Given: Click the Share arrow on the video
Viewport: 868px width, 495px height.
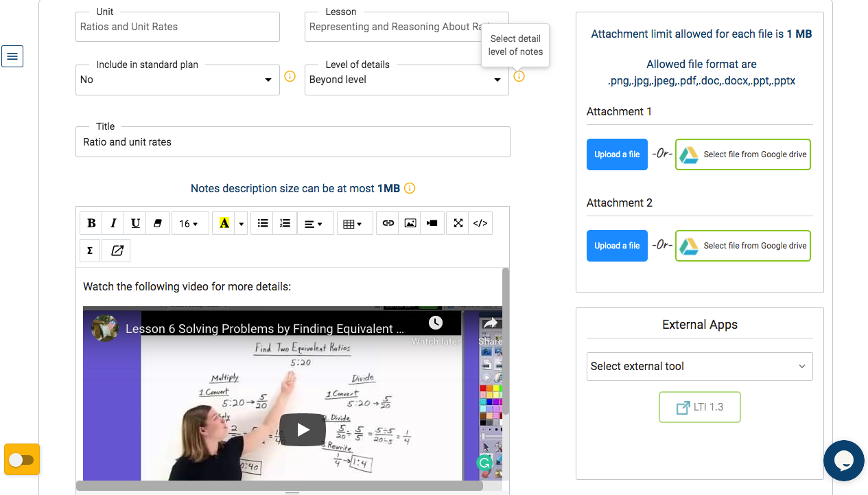Looking at the screenshot, I should pos(490,323).
